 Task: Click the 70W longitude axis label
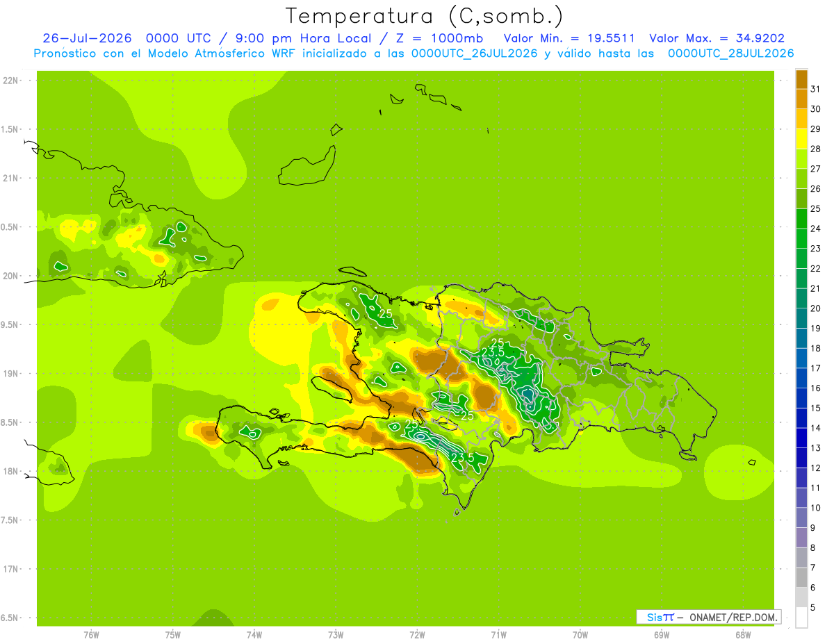click(580, 634)
